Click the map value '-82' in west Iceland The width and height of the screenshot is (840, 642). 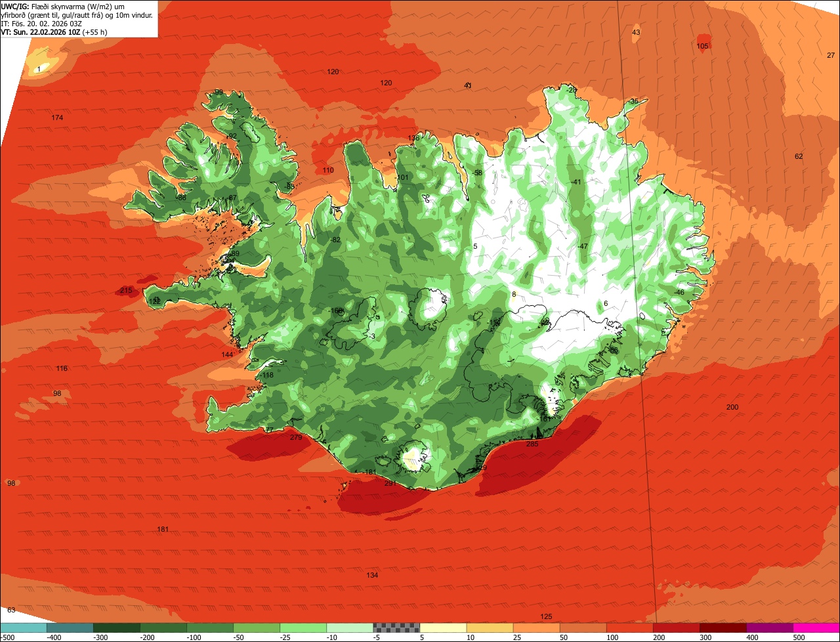pyautogui.click(x=335, y=240)
